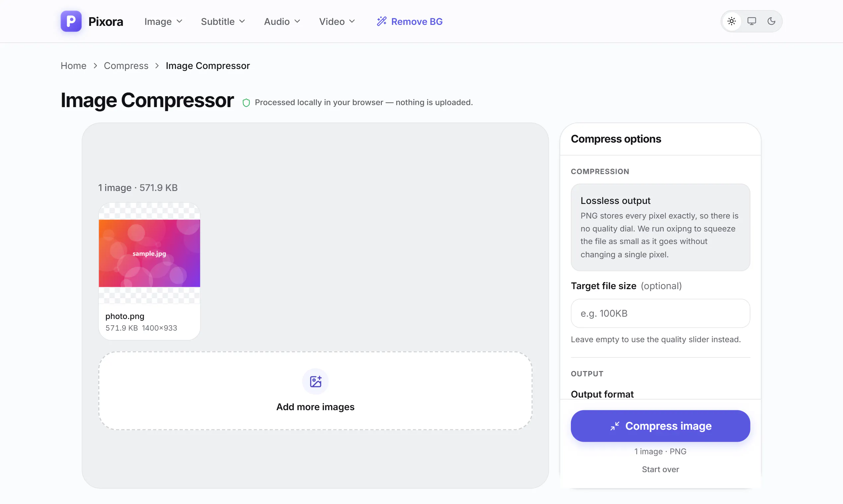Open the Audio dropdown
The width and height of the screenshot is (843, 504).
coord(282,22)
